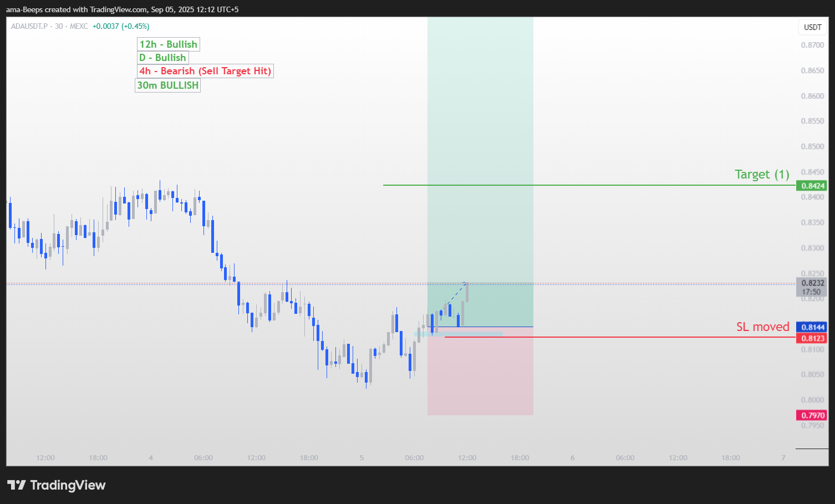The height and width of the screenshot is (504, 835).
Task: Click the green Target (1) horizontal line
Action: [589, 185]
